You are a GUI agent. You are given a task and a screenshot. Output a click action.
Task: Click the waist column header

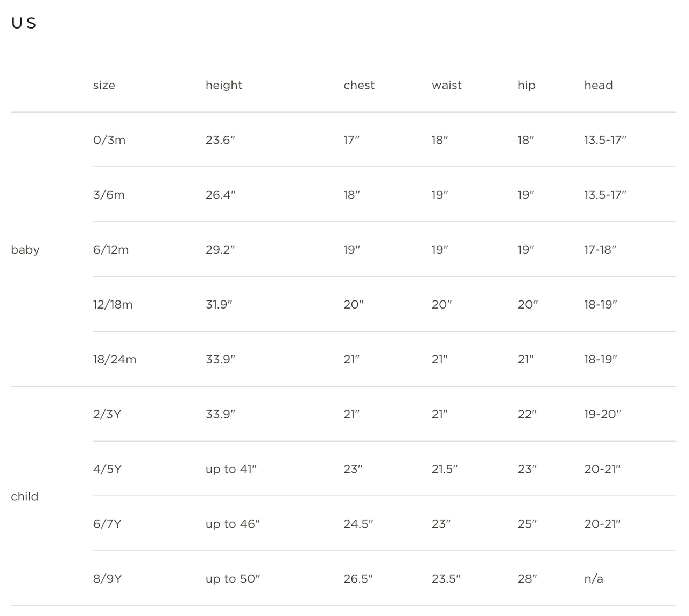click(447, 85)
